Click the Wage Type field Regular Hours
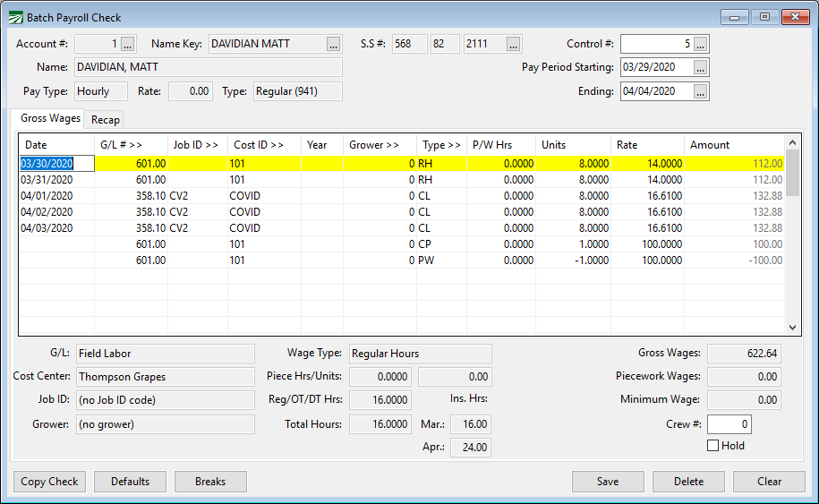 coord(421,354)
